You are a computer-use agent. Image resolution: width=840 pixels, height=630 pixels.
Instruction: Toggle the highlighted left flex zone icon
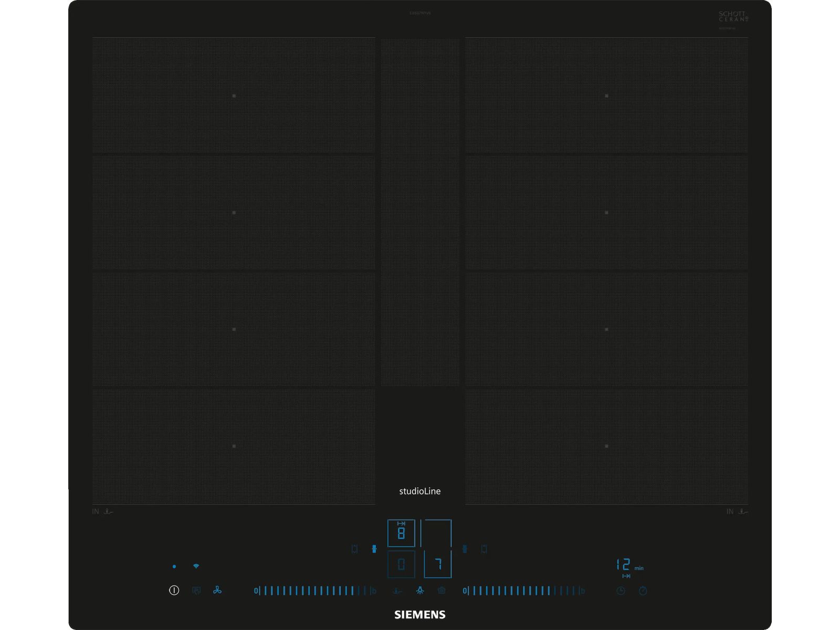(374, 549)
